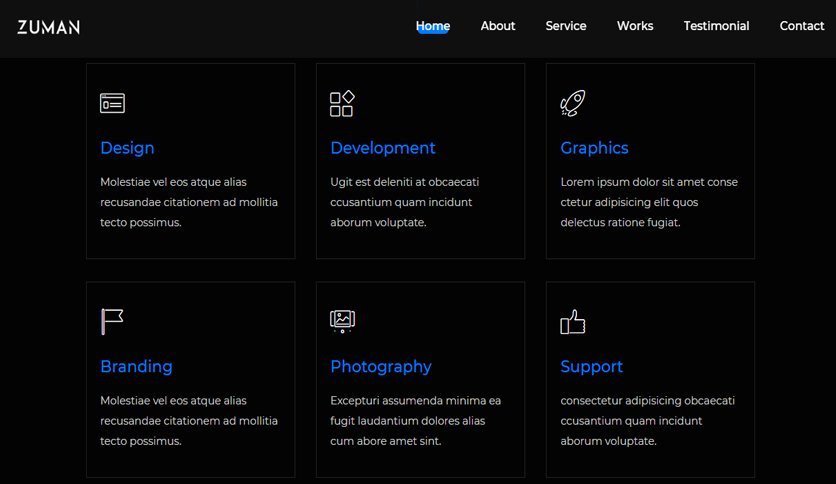The height and width of the screenshot is (484, 836).
Task: Go to the About section
Action: tap(498, 26)
